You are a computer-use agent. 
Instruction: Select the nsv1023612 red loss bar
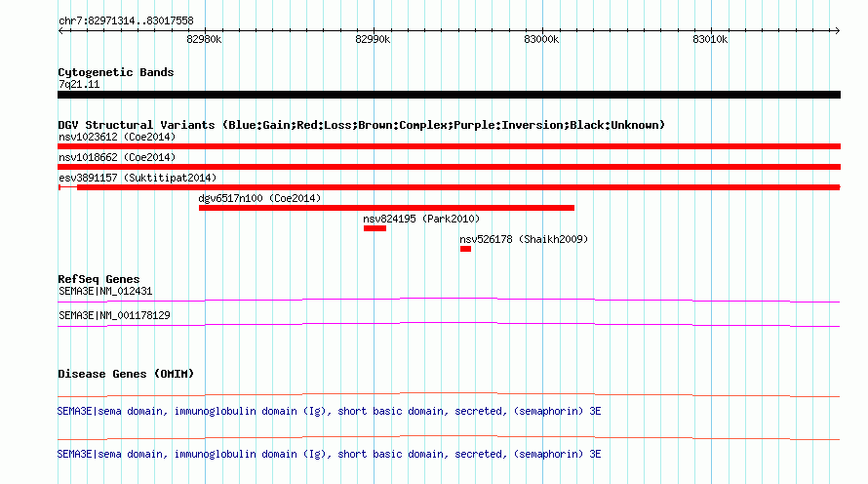(449, 146)
